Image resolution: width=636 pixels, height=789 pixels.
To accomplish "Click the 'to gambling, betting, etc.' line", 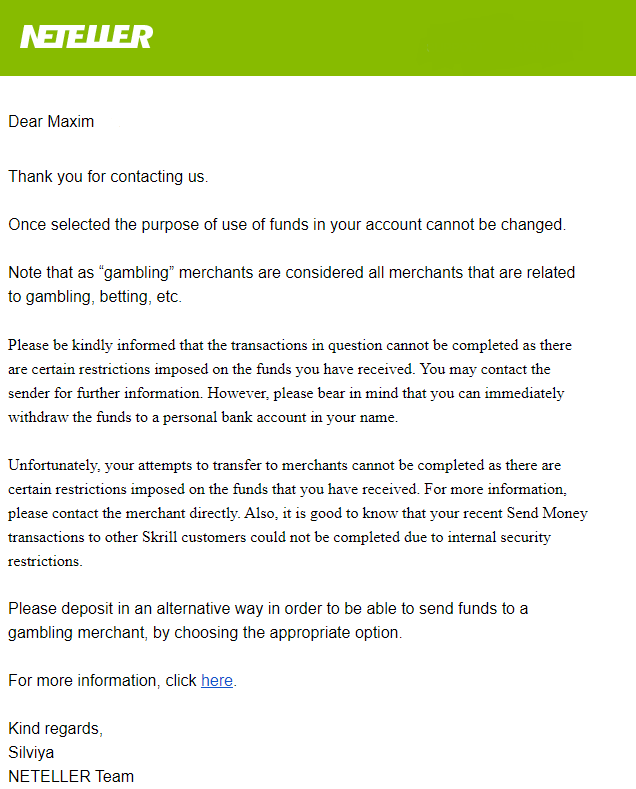I will pos(95,297).
